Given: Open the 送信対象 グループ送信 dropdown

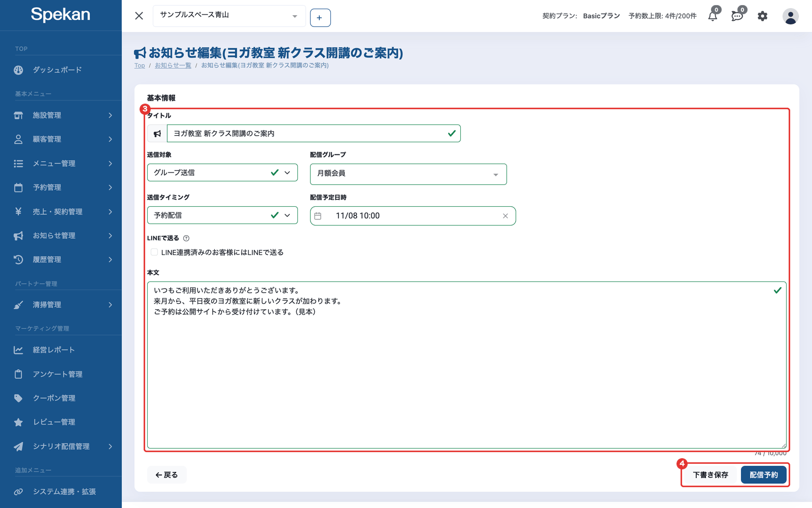Looking at the screenshot, I should (222, 173).
